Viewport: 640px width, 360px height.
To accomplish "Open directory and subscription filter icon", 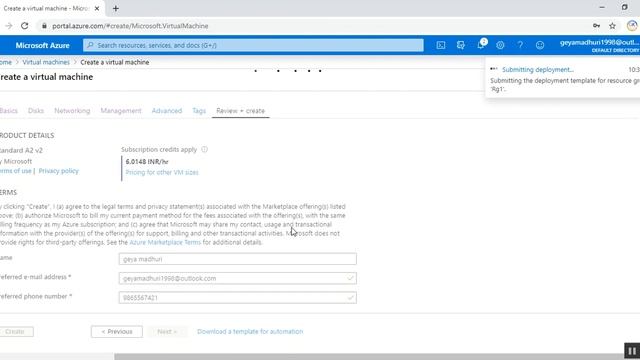I will 460,45.
